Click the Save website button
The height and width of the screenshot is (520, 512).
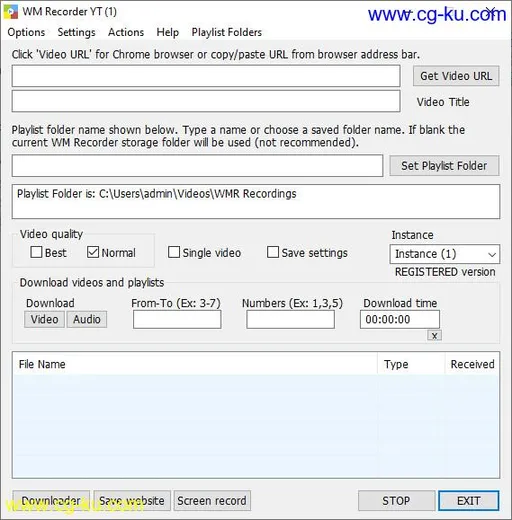click(132, 500)
